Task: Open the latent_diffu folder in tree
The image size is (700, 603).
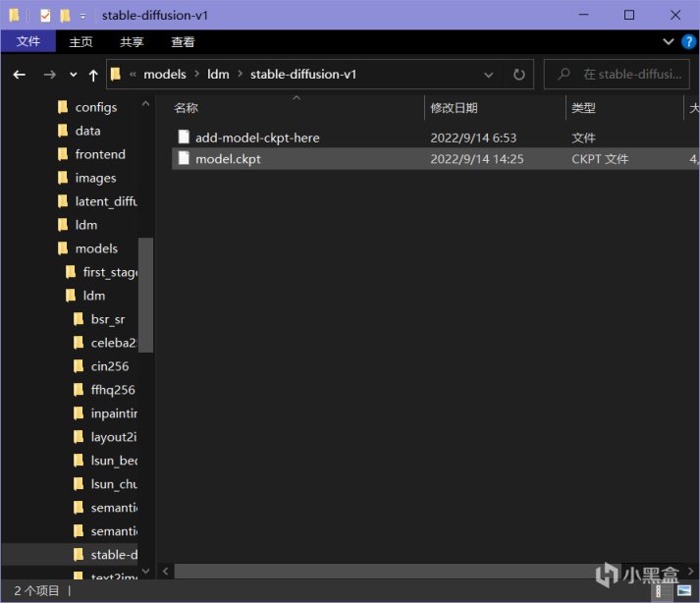Action: point(106,201)
